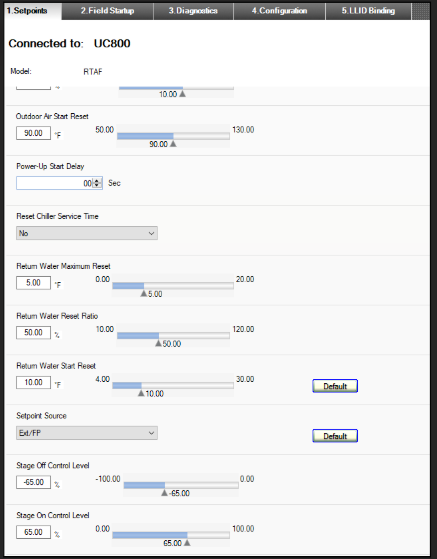Go to the Configuration tab
The width and height of the screenshot is (437, 559).
click(x=279, y=11)
